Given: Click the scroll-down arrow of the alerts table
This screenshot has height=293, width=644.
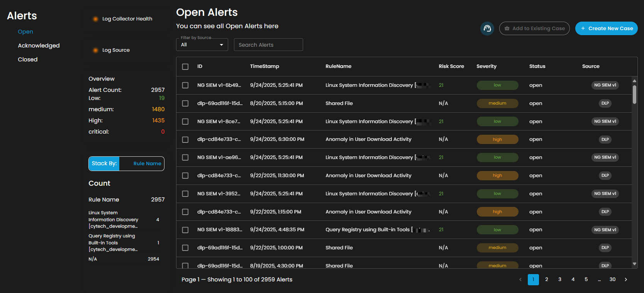Looking at the screenshot, I should (634, 264).
